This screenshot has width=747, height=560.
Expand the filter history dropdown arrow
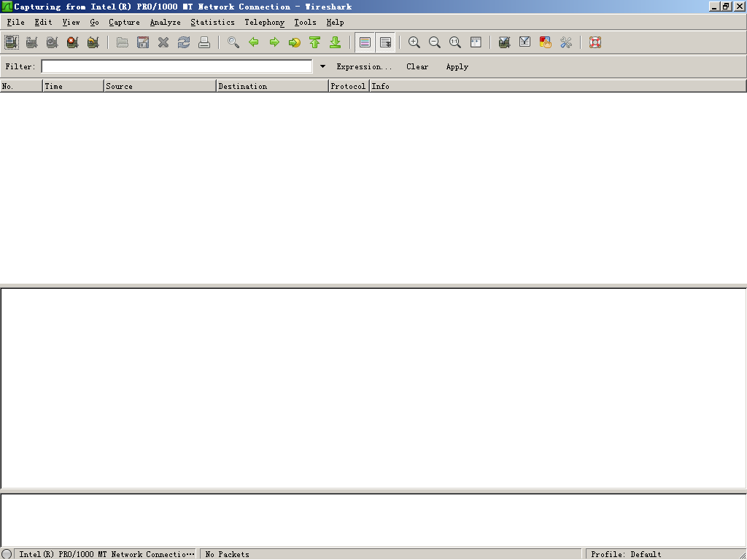tap(322, 66)
